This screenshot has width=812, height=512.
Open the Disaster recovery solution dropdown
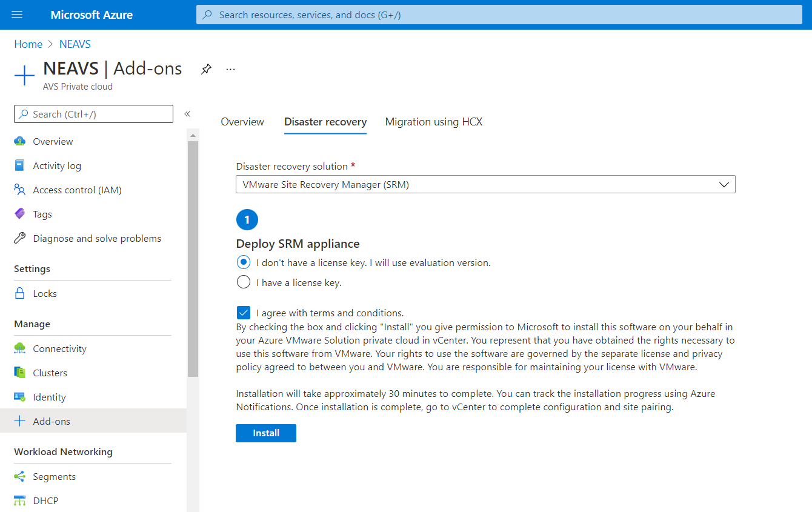coord(485,184)
